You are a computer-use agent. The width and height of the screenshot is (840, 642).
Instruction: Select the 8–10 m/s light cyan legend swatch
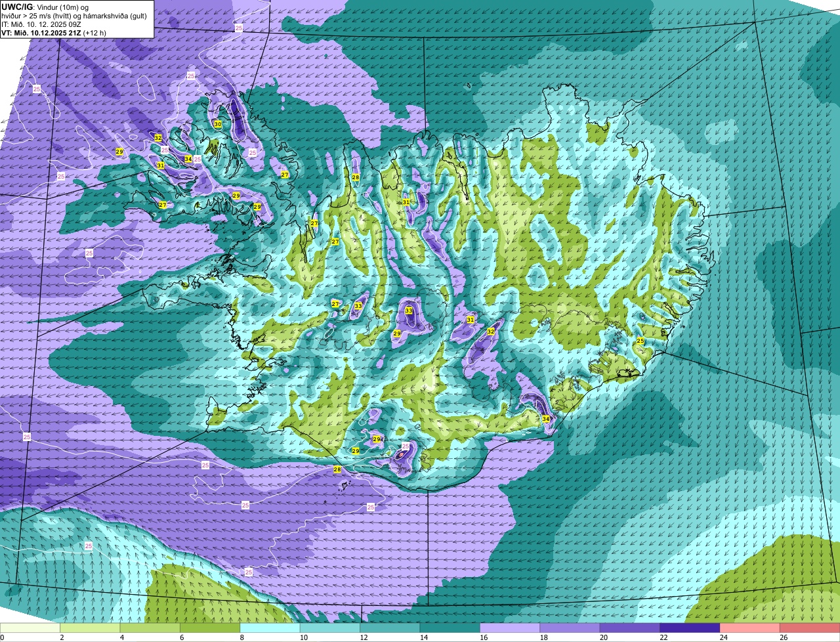coord(270,628)
